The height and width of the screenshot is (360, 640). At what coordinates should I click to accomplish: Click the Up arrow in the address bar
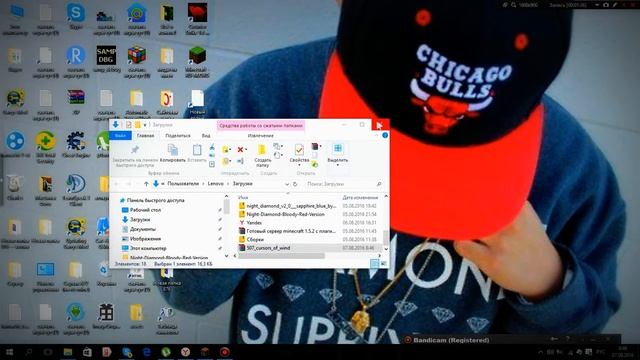click(x=146, y=184)
